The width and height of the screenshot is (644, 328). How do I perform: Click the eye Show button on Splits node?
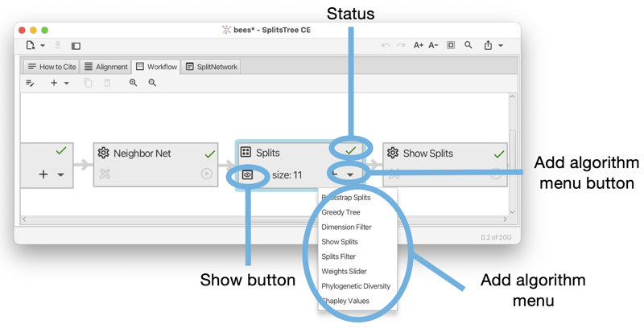(x=247, y=175)
